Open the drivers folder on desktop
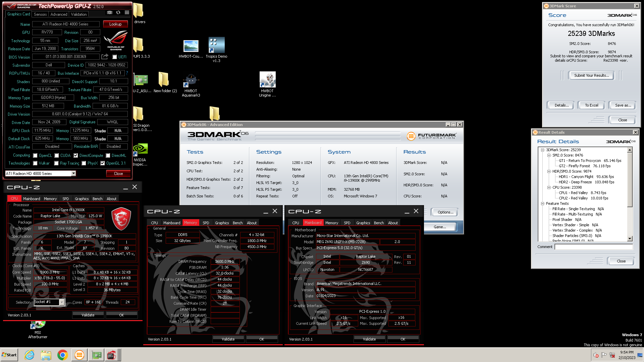 [x=139, y=13]
